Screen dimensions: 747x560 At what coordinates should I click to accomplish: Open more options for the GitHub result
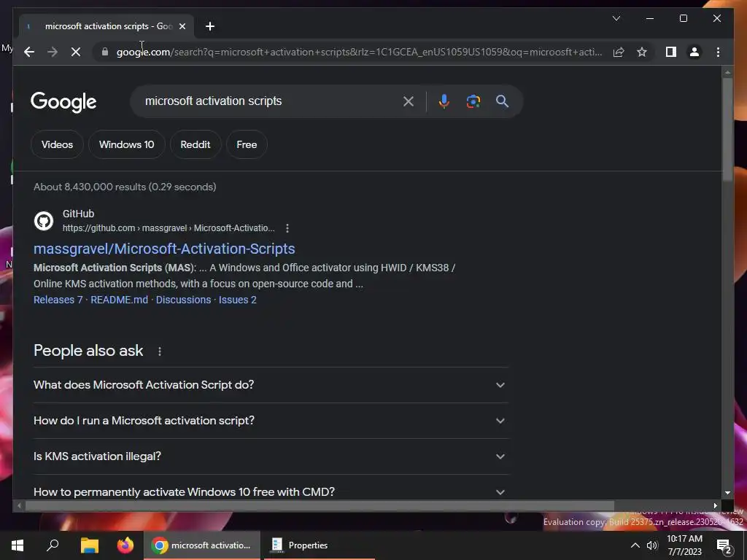(287, 228)
